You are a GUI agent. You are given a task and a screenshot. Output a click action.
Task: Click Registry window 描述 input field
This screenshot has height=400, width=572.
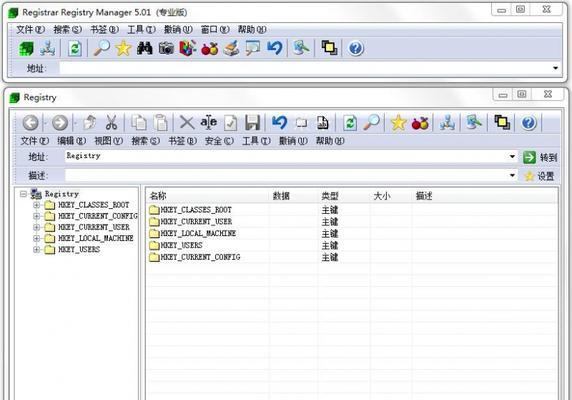click(x=286, y=175)
